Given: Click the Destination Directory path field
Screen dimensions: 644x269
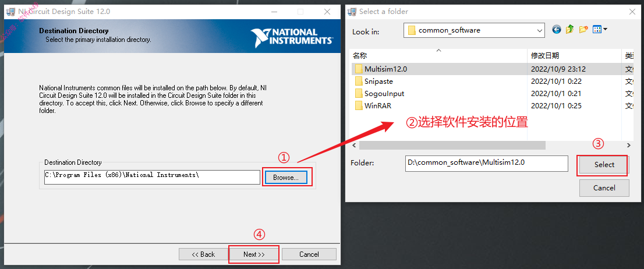Looking at the screenshot, I should pyautogui.click(x=152, y=178).
